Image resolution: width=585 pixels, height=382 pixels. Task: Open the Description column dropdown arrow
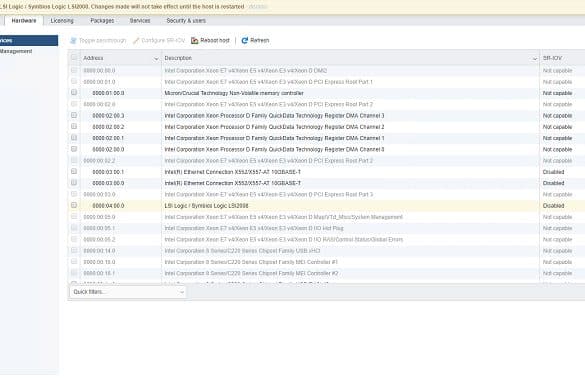534,59
